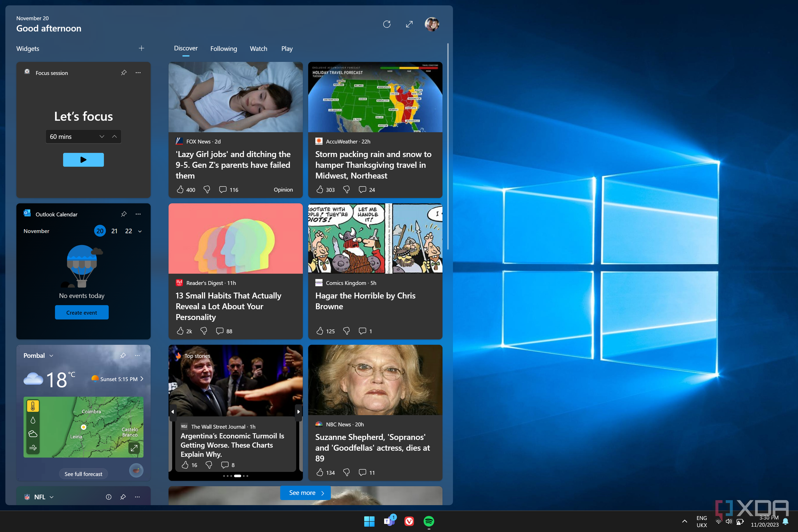Pin the Outlook Calendar widget
The width and height of the screenshot is (798, 532).
point(124,214)
